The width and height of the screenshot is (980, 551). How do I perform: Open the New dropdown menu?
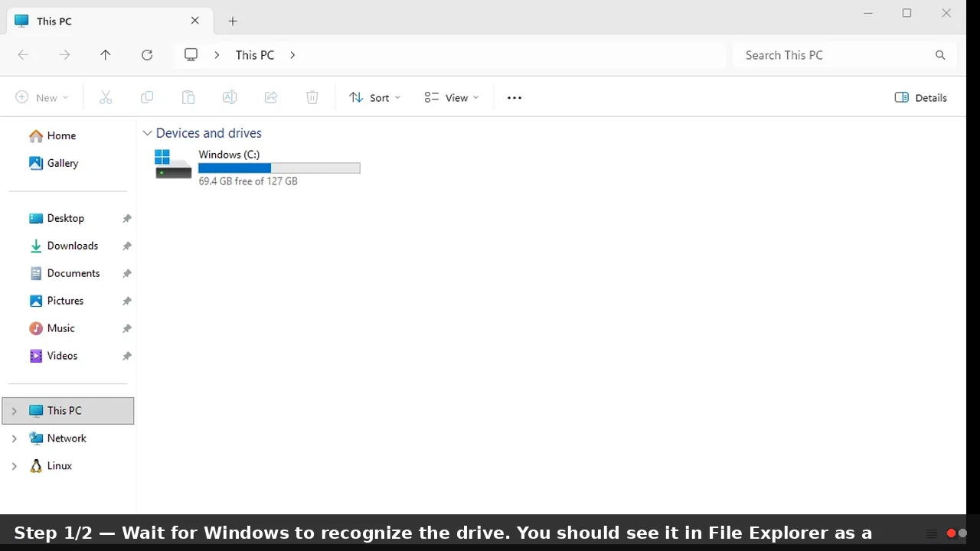point(42,97)
